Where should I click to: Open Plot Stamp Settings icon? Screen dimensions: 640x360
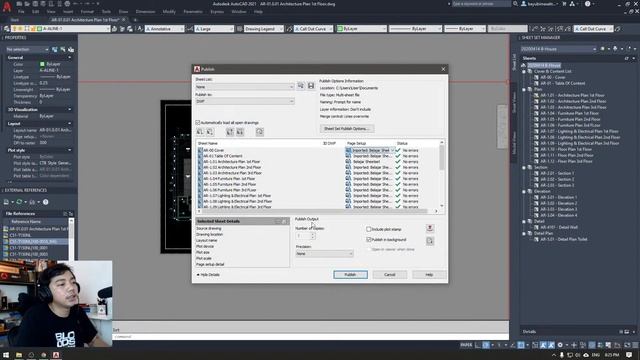tap(430, 228)
